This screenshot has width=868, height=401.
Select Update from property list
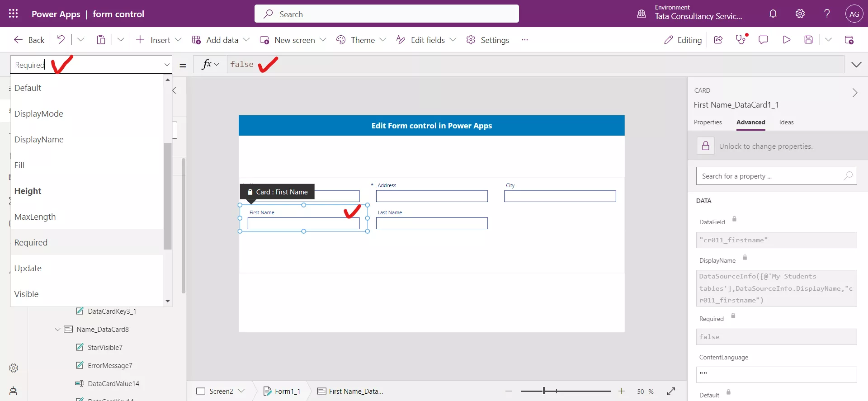[x=87, y=268]
